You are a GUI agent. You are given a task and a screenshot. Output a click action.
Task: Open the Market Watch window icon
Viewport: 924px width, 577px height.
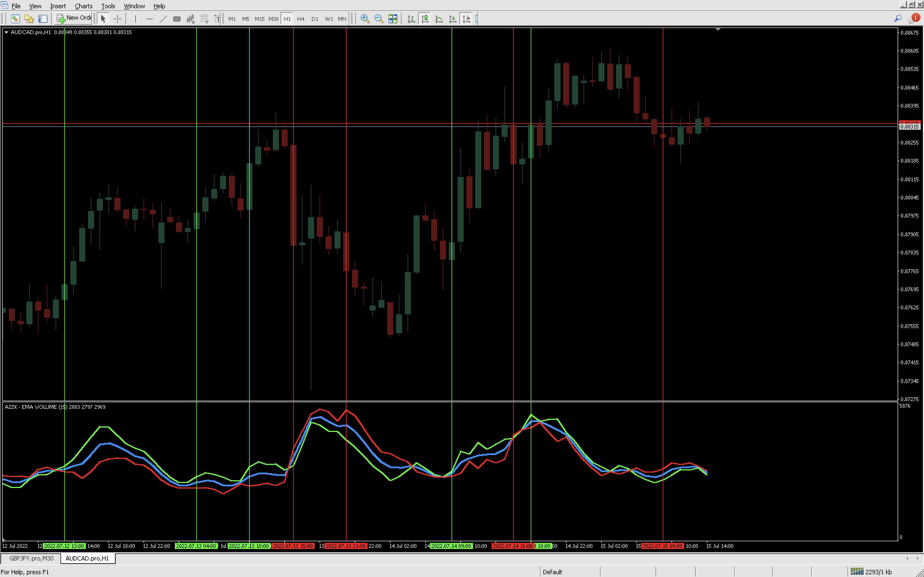point(15,19)
